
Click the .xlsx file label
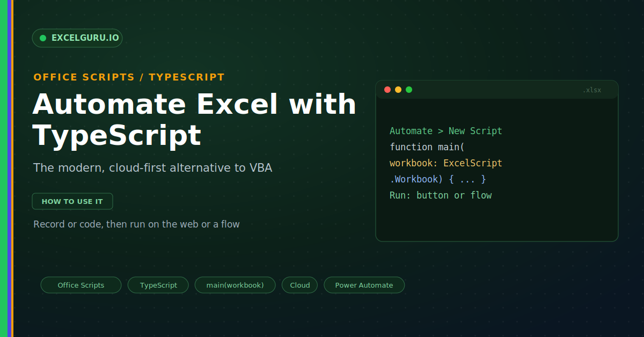592,90
